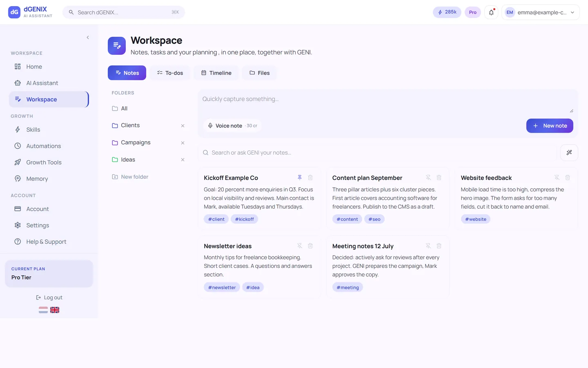This screenshot has height=368, width=588.
Task: Show All folder notes
Action: coord(149,108)
